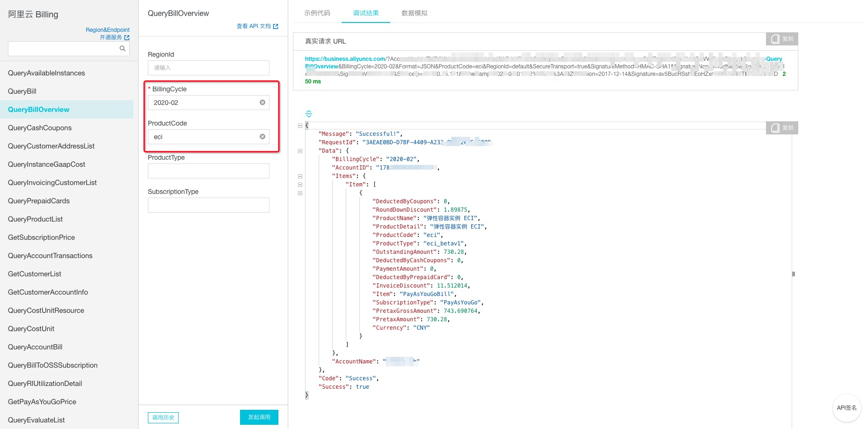Click the "Currency": "CNY" line
Viewport: 868px width, 429px height.
(x=401, y=328)
